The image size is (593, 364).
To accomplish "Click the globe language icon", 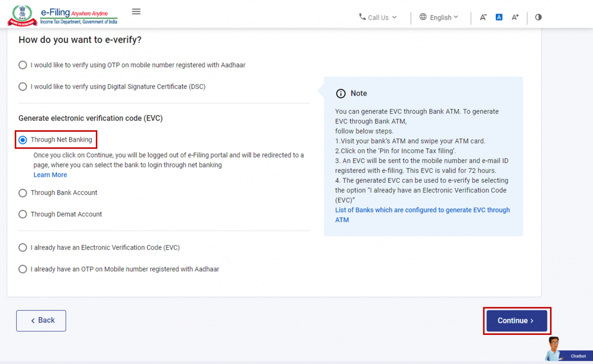I will pos(423,17).
